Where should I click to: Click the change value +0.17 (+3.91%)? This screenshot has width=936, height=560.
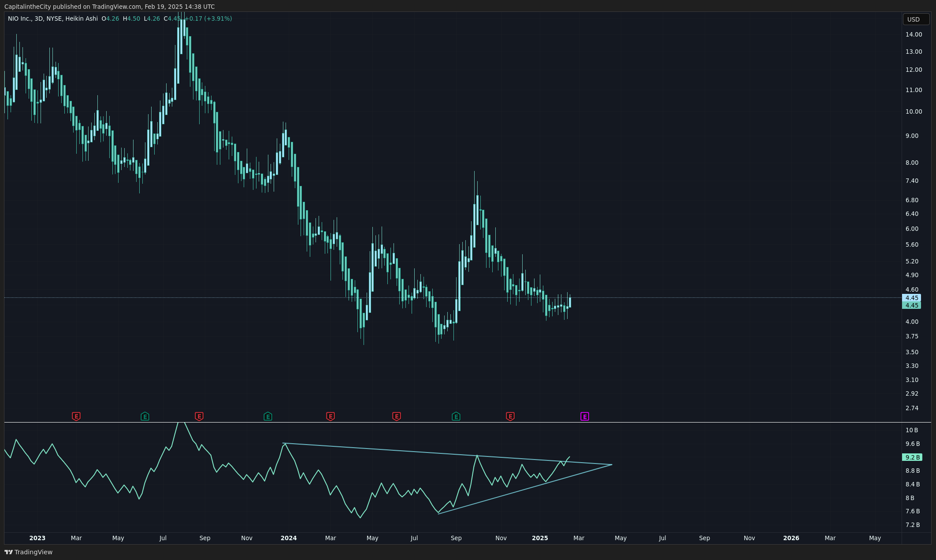click(208, 19)
